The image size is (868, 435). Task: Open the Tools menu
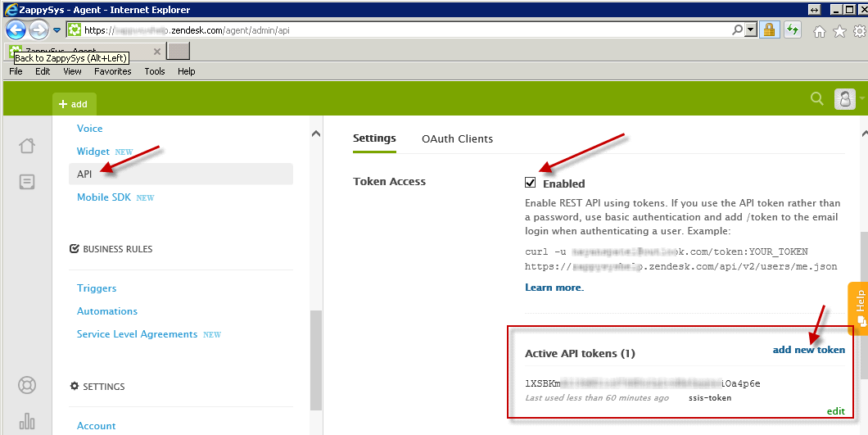point(155,71)
